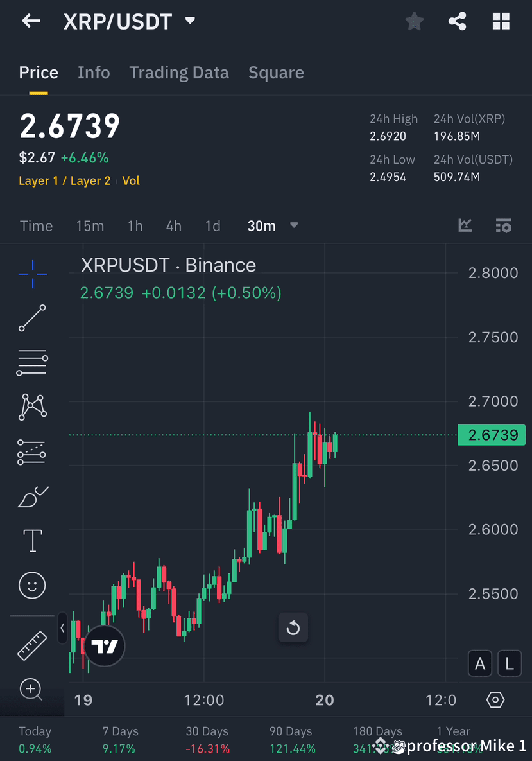Refresh the chart with the reload button
Viewport: 532px width, 761px height.
coord(293,628)
